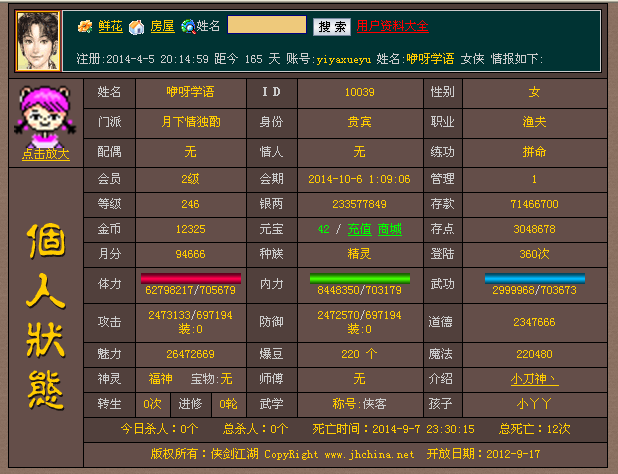Open the 充值 link in 元宝 row
Image resolution: width=618 pixels, height=474 pixels.
359,229
